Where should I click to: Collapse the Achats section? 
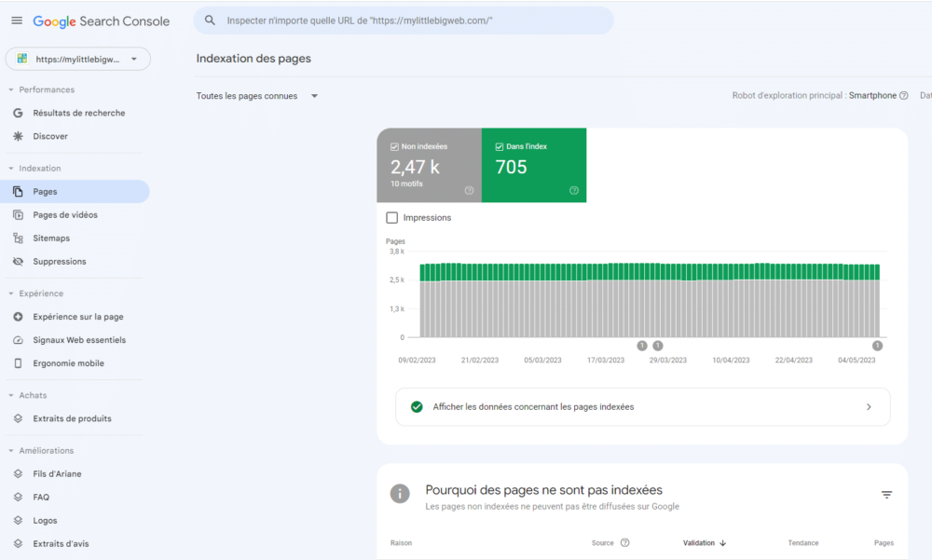click(x=27, y=395)
